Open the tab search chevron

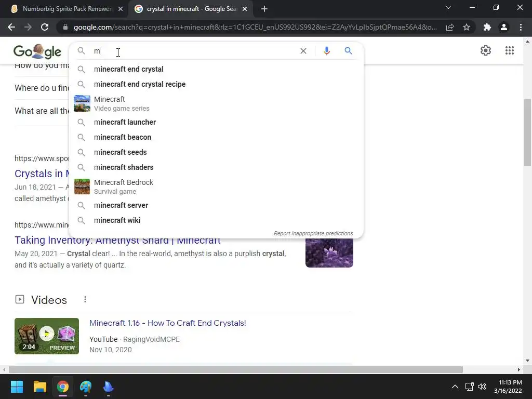click(x=448, y=7)
